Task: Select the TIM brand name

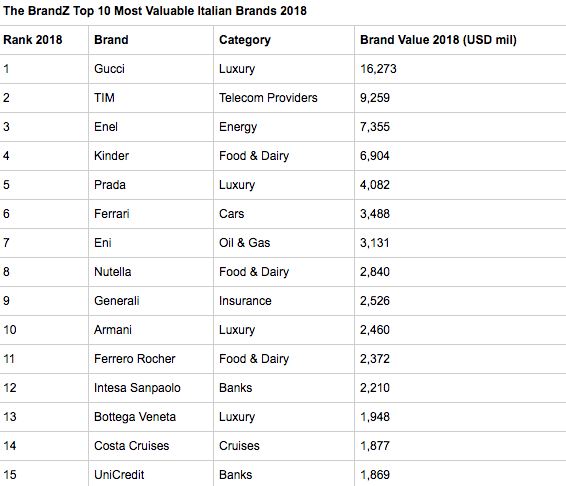Action: 104,98
